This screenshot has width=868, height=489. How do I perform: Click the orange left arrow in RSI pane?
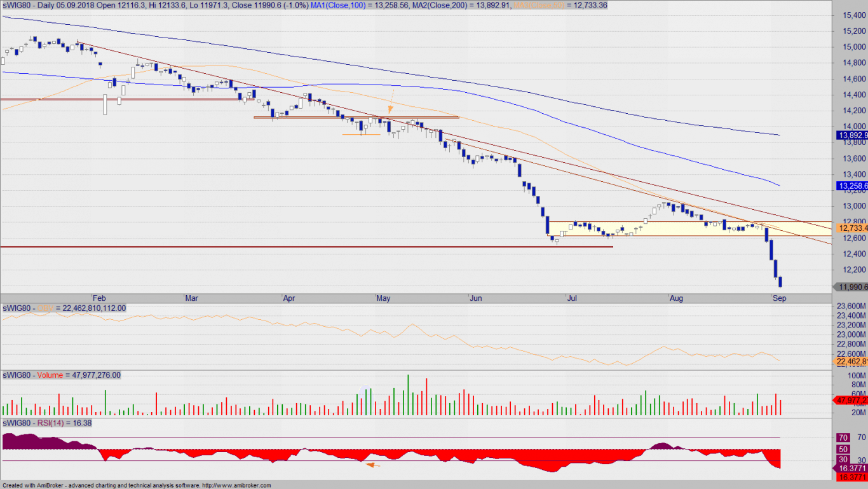(x=373, y=465)
